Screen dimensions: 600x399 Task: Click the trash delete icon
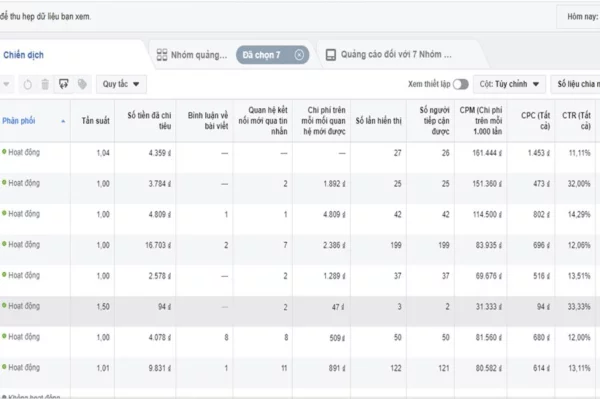point(45,84)
